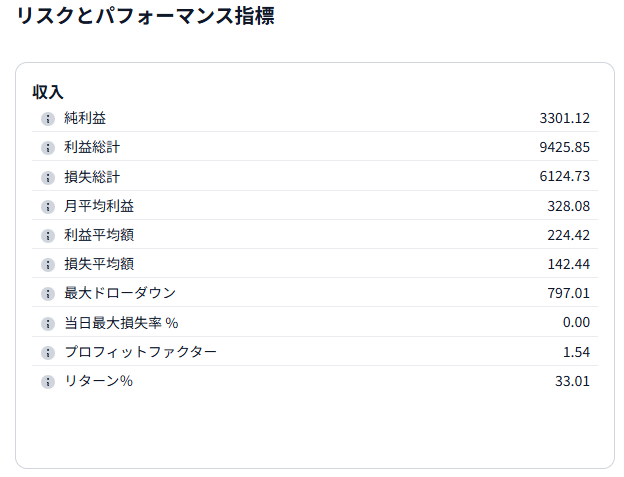
Task: Click the info icon beside プロフィットファクター
Action: tap(47, 353)
